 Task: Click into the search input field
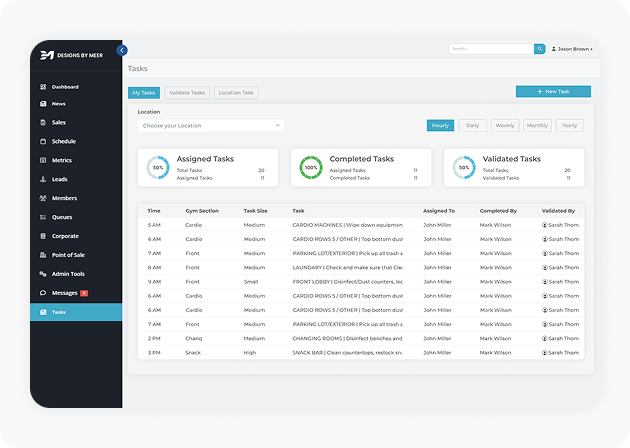click(491, 49)
